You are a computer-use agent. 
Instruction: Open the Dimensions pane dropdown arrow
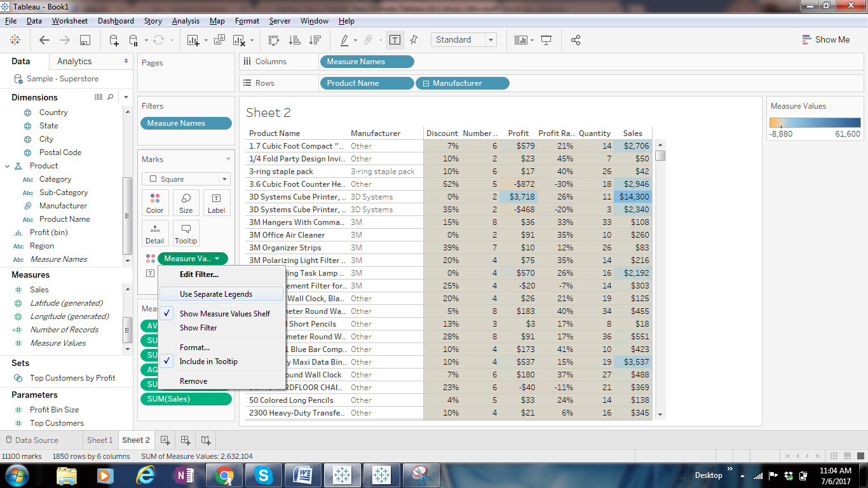pos(126,97)
